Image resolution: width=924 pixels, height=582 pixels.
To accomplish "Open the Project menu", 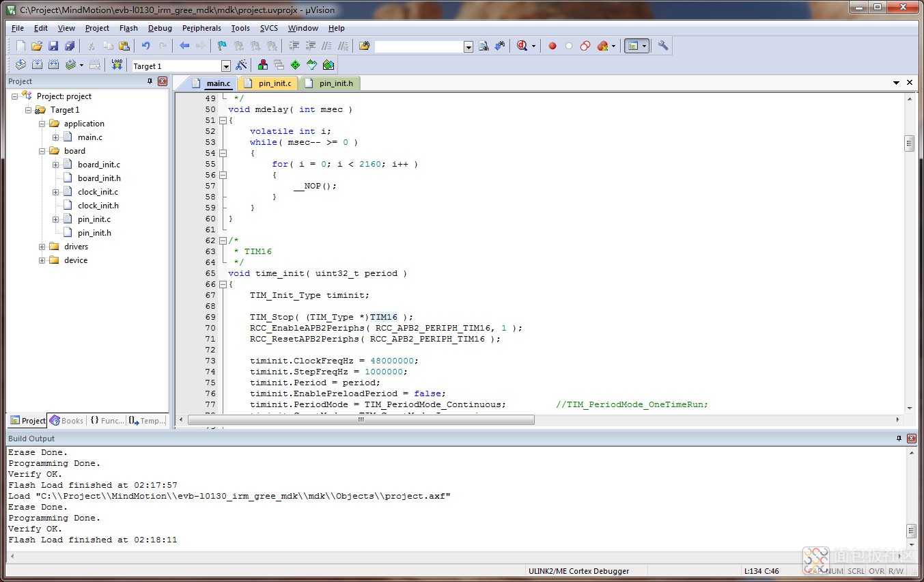I will [97, 28].
